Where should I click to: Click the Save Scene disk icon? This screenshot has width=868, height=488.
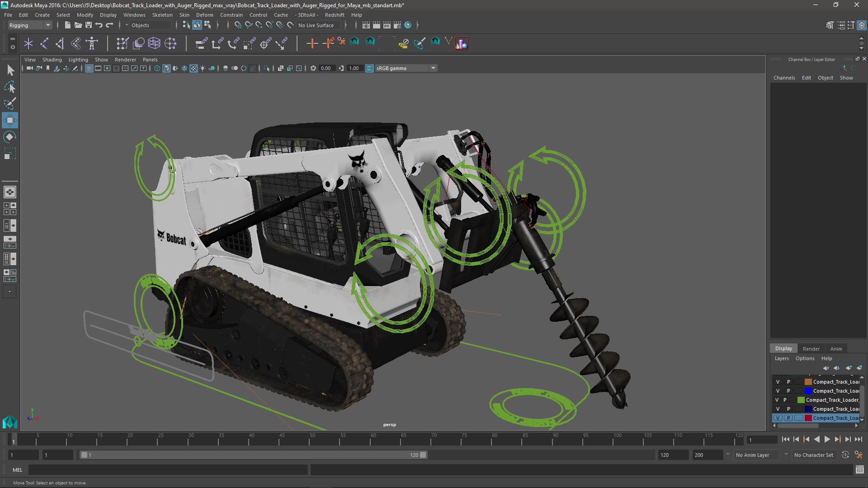88,25
